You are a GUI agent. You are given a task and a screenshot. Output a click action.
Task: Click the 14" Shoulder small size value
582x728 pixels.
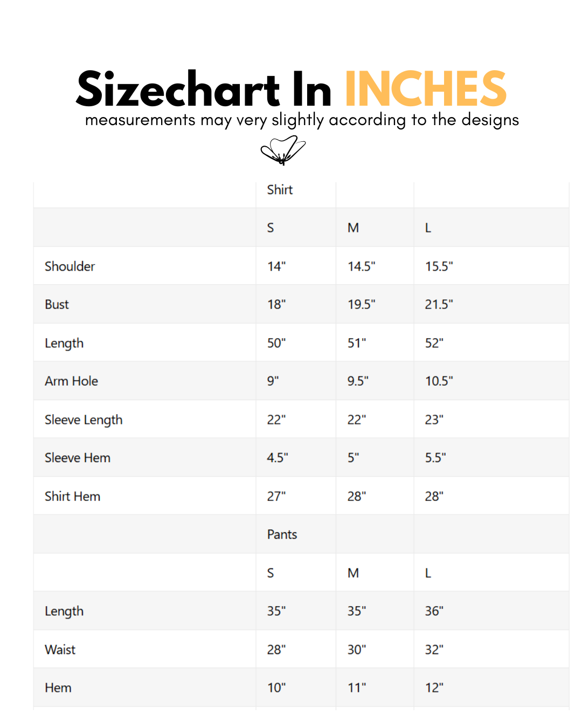(276, 266)
